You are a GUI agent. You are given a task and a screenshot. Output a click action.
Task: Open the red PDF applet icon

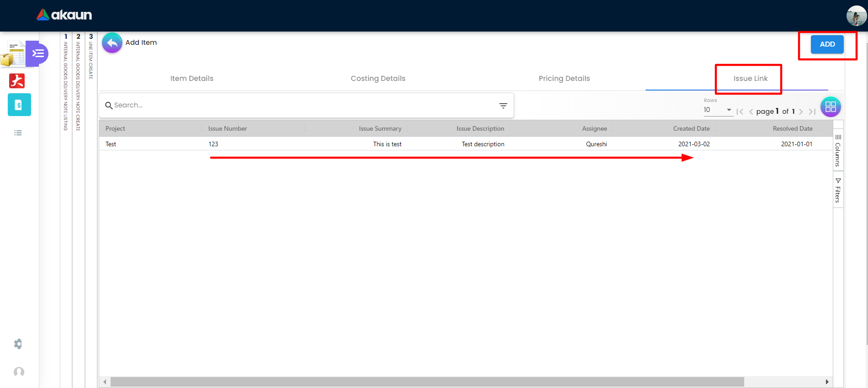(17, 81)
